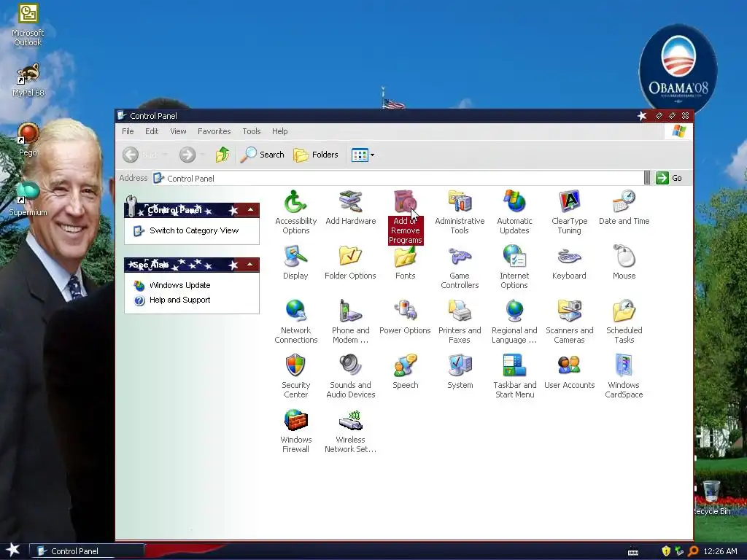Open the File menu

point(128,131)
